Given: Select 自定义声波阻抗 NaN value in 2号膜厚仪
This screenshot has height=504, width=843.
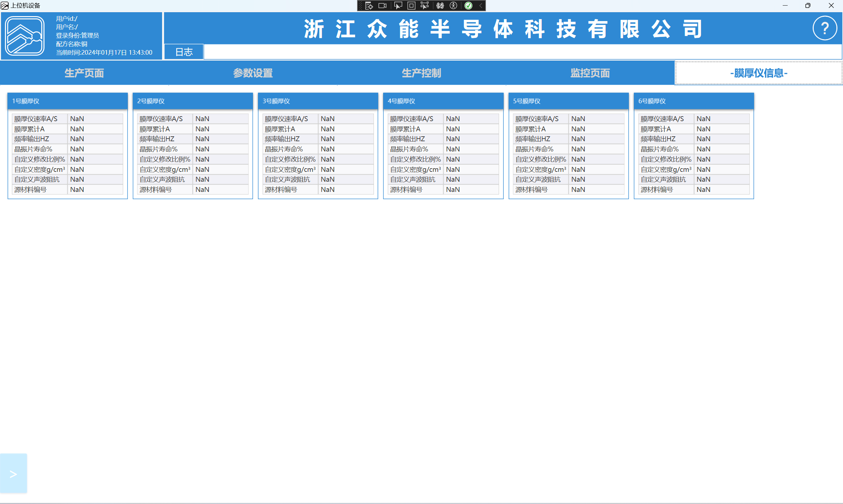Looking at the screenshot, I should (220, 179).
